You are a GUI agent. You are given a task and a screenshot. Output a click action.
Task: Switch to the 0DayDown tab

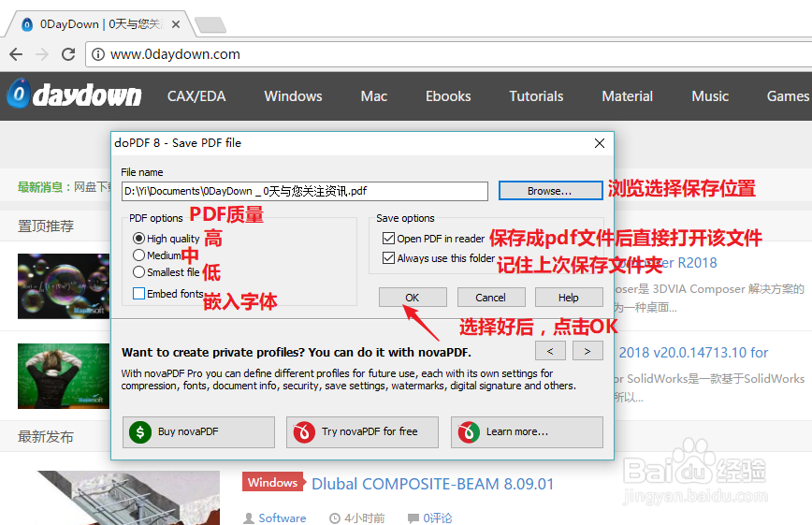tap(98, 24)
